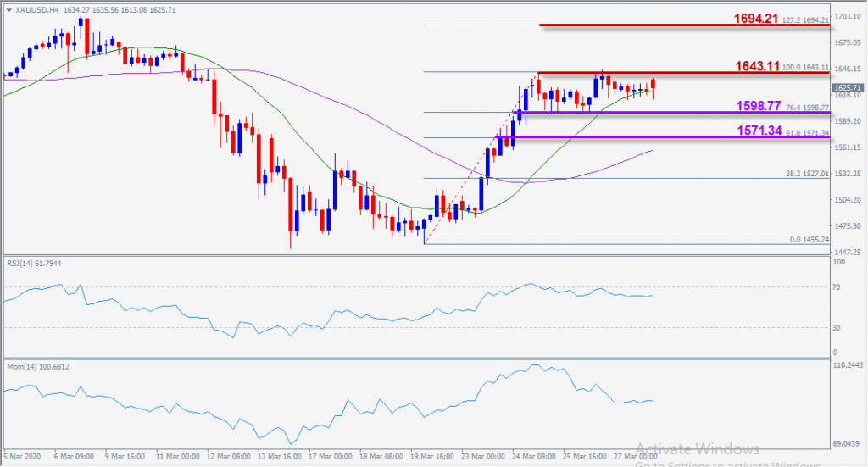
Task: Click the 1703.10 price on the scale
Action: [848, 16]
